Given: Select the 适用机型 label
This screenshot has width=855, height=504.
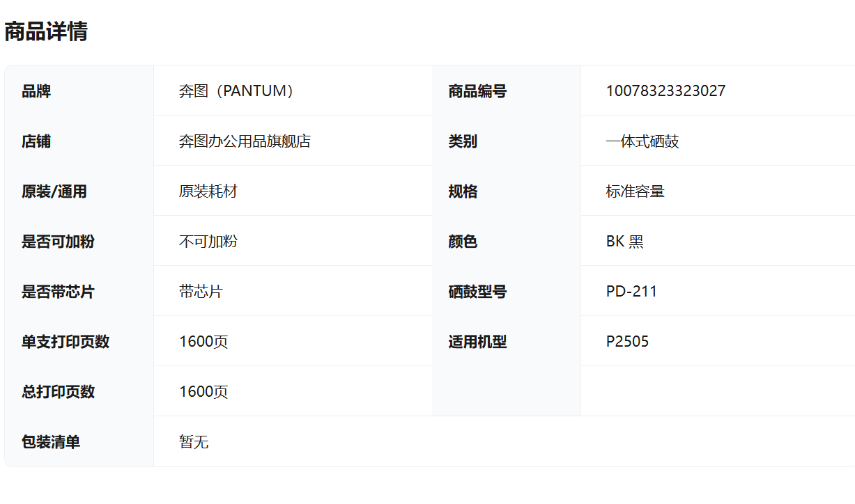Looking at the screenshot, I should tap(477, 342).
